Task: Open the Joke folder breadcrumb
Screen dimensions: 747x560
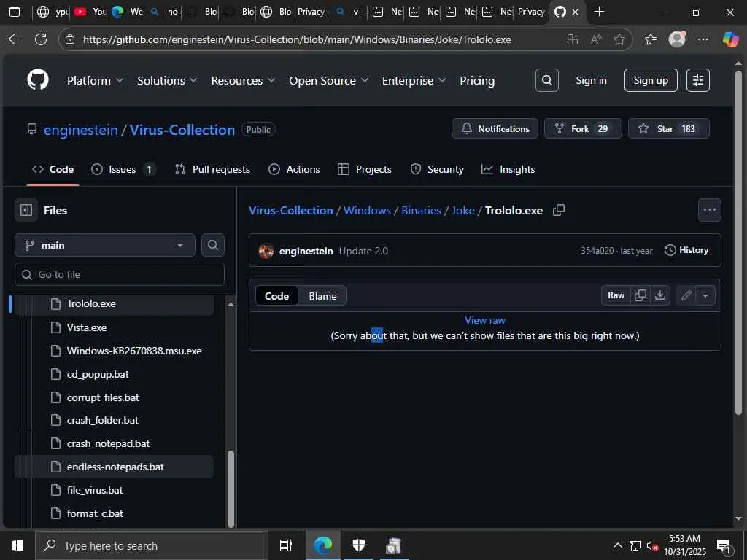Action: click(463, 211)
